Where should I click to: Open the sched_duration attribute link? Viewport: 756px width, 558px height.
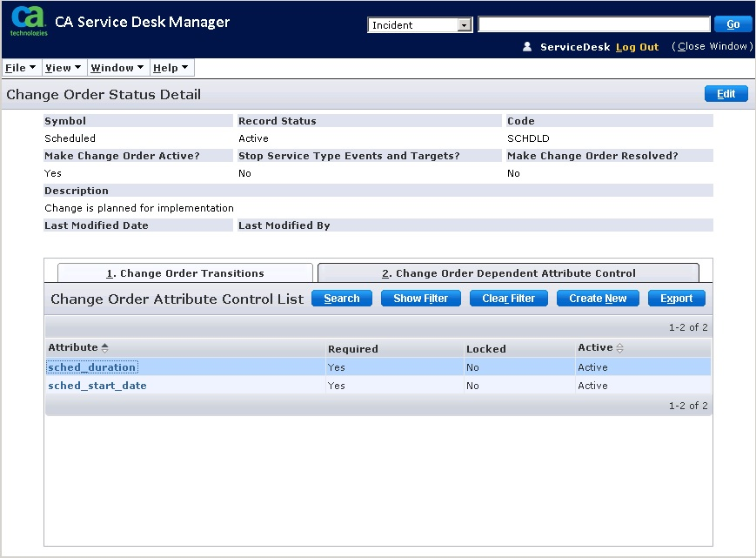[91, 367]
